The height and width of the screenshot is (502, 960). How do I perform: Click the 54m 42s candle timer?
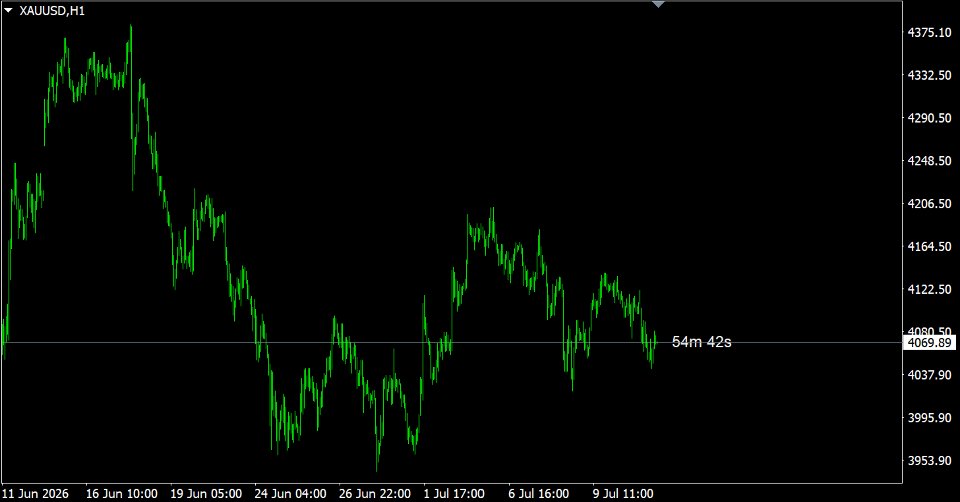pyautogui.click(x=702, y=342)
